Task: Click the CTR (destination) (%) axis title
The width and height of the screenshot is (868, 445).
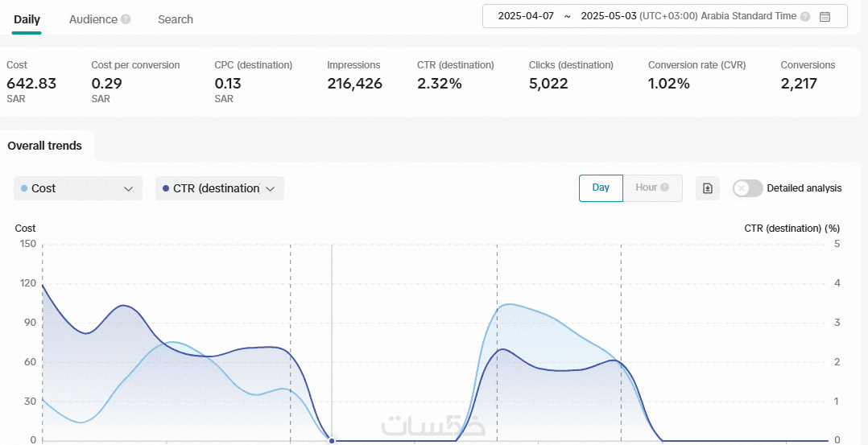Action: pyautogui.click(x=792, y=228)
